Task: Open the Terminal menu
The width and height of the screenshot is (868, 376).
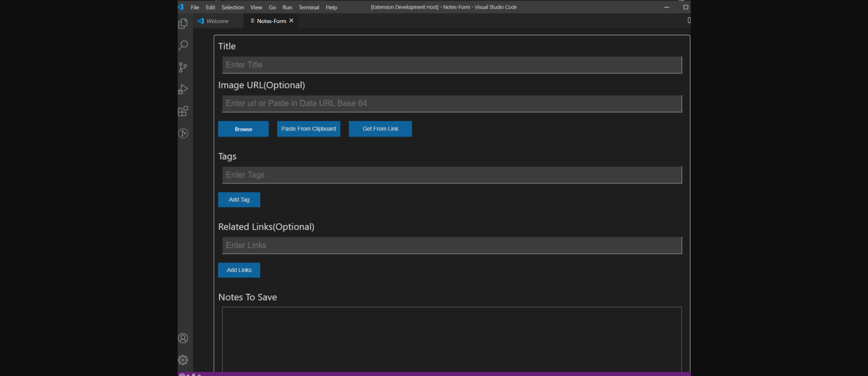Action: [x=309, y=7]
